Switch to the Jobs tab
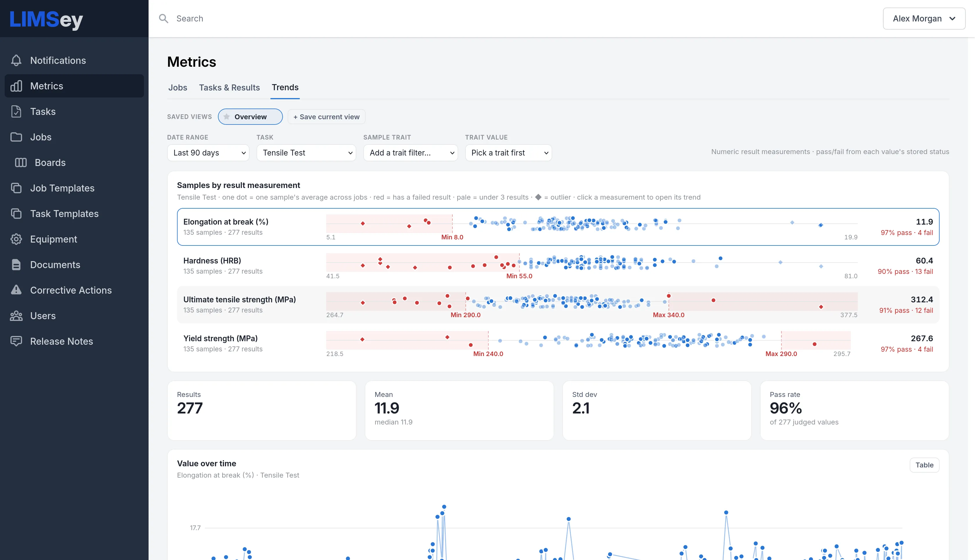975x560 pixels. point(178,88)
